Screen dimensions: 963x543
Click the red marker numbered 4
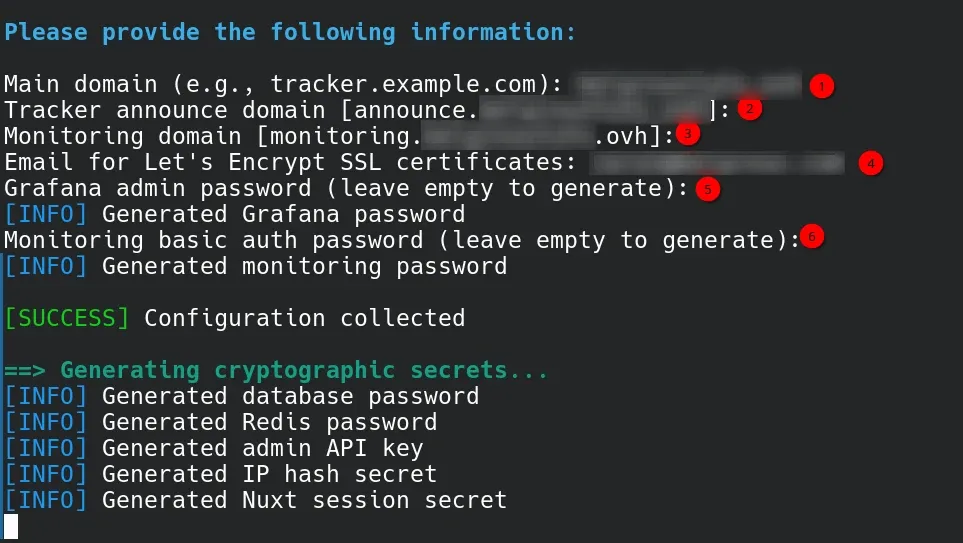tap(871, 162)
